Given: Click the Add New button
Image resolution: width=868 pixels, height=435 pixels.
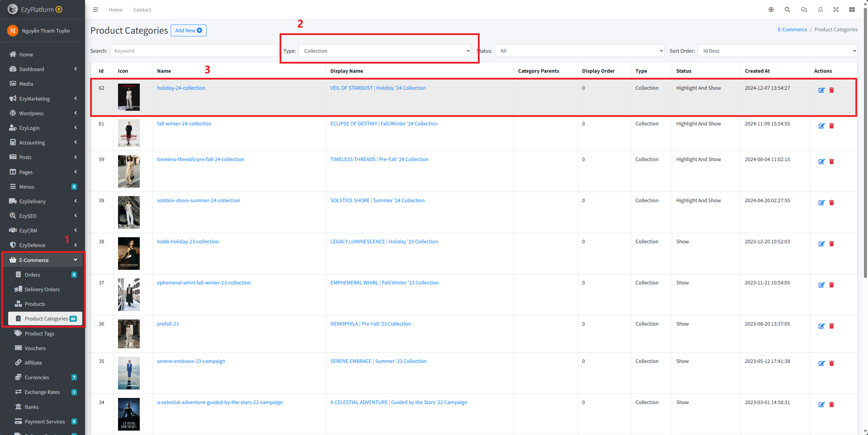Looking at the screenshot, I should 188,30.
